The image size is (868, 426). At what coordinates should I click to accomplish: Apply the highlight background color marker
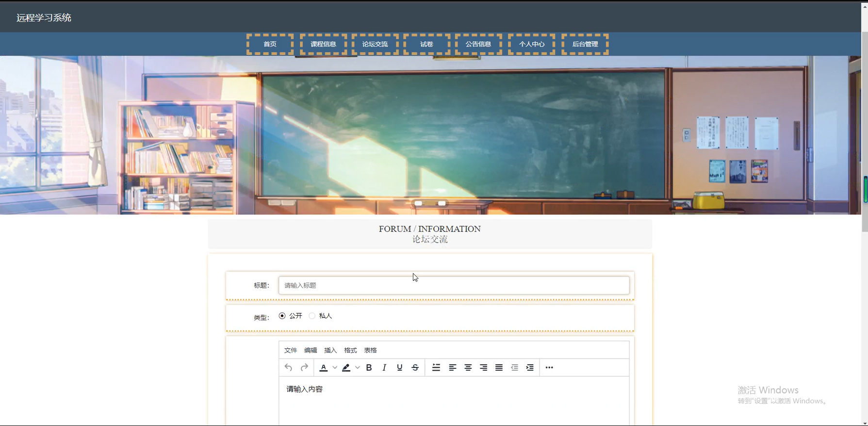coord(346,367)
